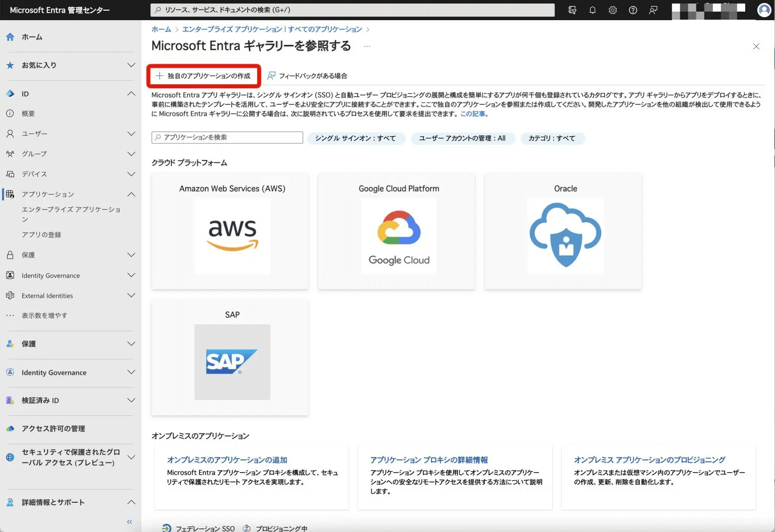Viewport: 775px width, 532px height.
Task: Open the シングル サインオン filter
Action: pyautogui.click(x=356, y=138)
